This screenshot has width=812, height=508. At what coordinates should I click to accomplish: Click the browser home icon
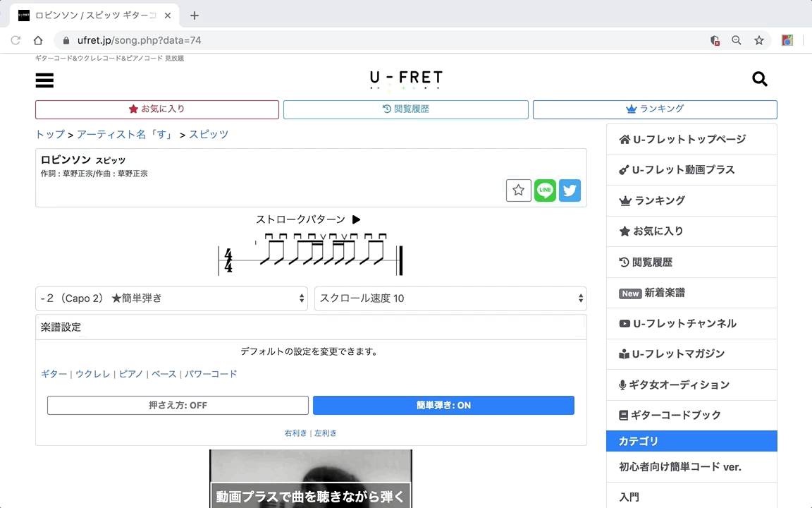point(38,40)
